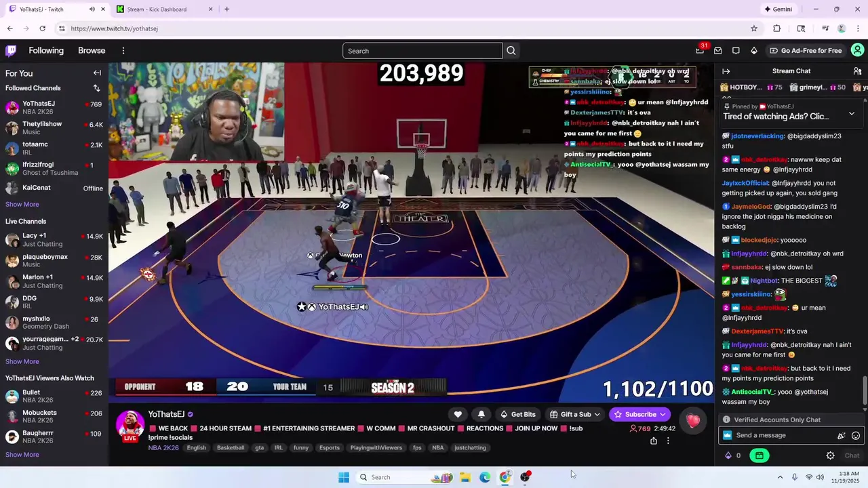Click the browser address bar URL
Screen dimensions: 868x488
(x=114, y=28)
